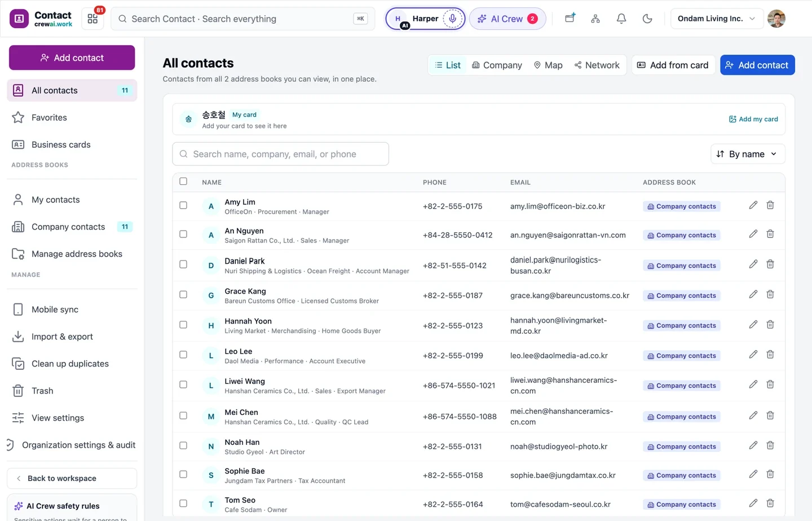Click the Contact app logo icon
The image size is (812, 521).
(x=19, y=19)
